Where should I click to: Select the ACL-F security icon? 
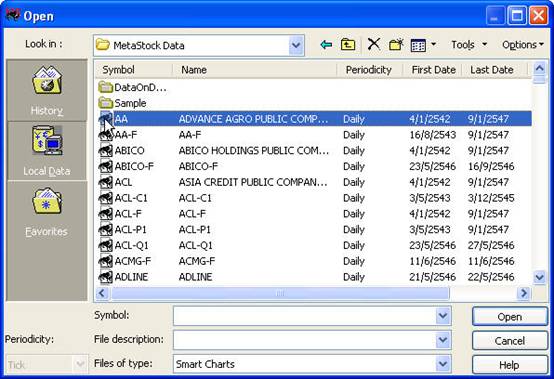point(105,214)
